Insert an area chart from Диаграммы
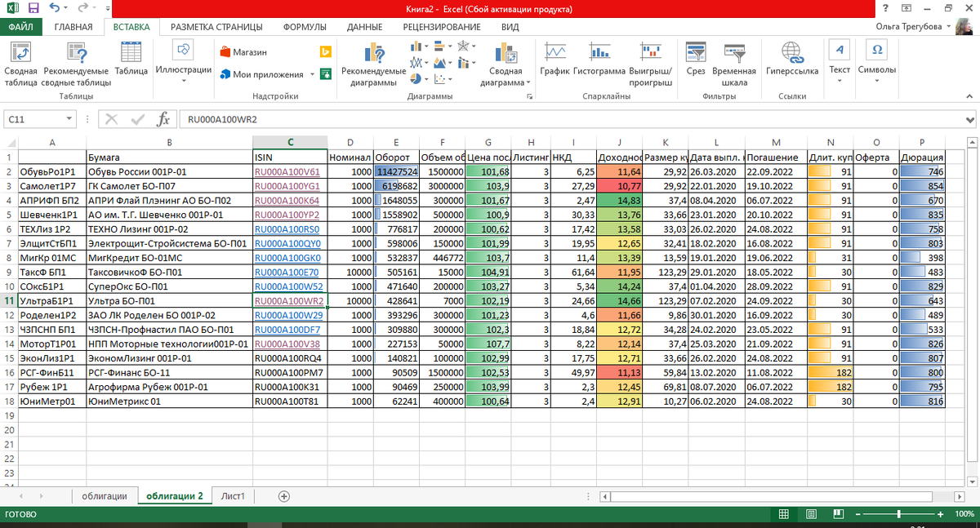The image size is (980, 528). (443, 63)
